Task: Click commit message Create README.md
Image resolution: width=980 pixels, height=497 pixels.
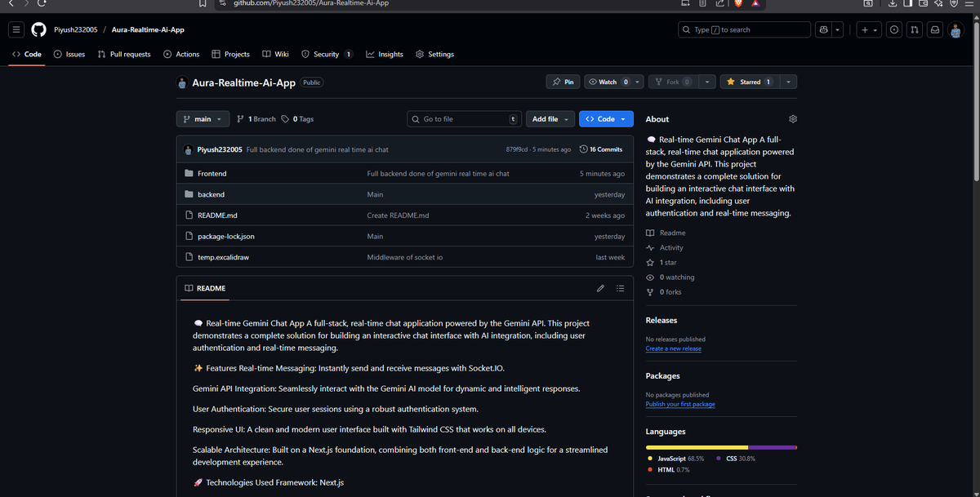Action: tap(398, 215)
